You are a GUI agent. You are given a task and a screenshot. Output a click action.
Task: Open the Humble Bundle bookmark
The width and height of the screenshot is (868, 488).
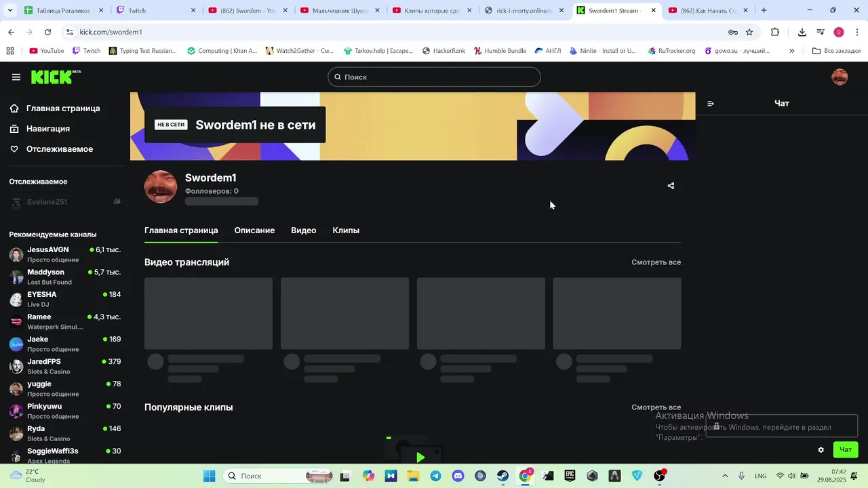500,51
